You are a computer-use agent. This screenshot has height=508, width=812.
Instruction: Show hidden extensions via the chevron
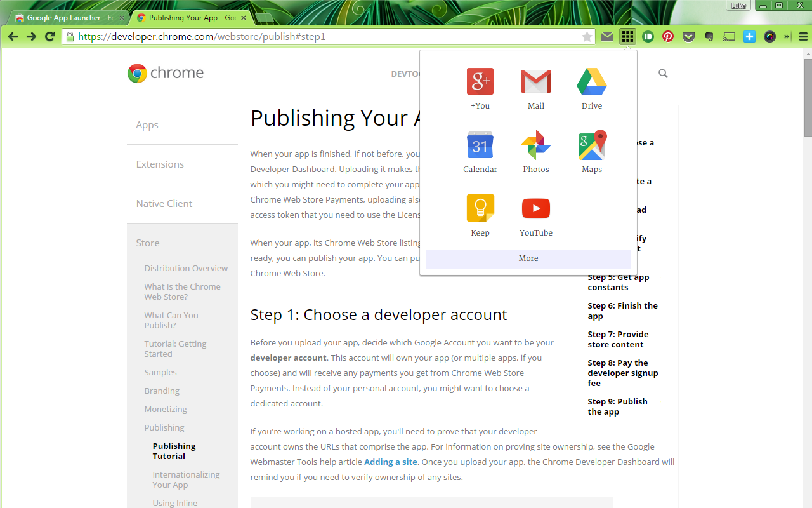[787, 37]
